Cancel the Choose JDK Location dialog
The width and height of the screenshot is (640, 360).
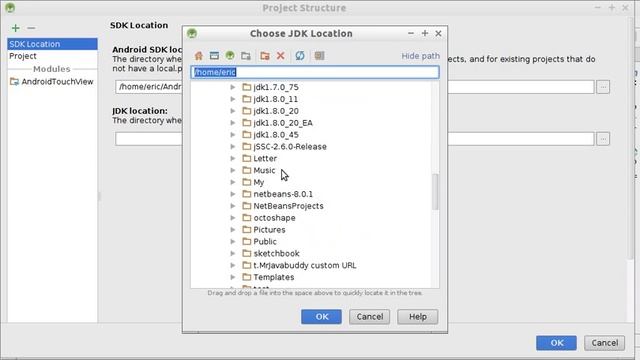(x=369, y=317)
